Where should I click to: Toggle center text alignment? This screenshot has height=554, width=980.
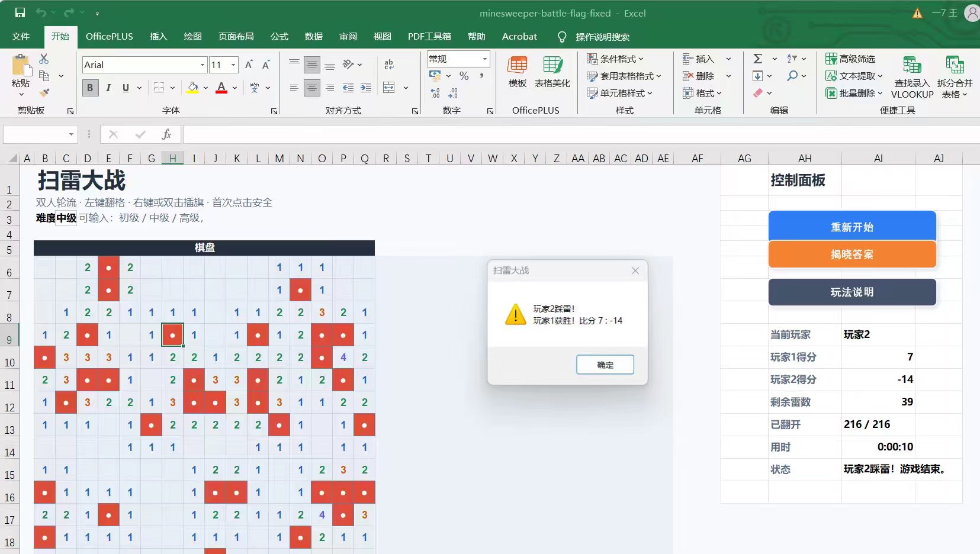click(312, 88)
